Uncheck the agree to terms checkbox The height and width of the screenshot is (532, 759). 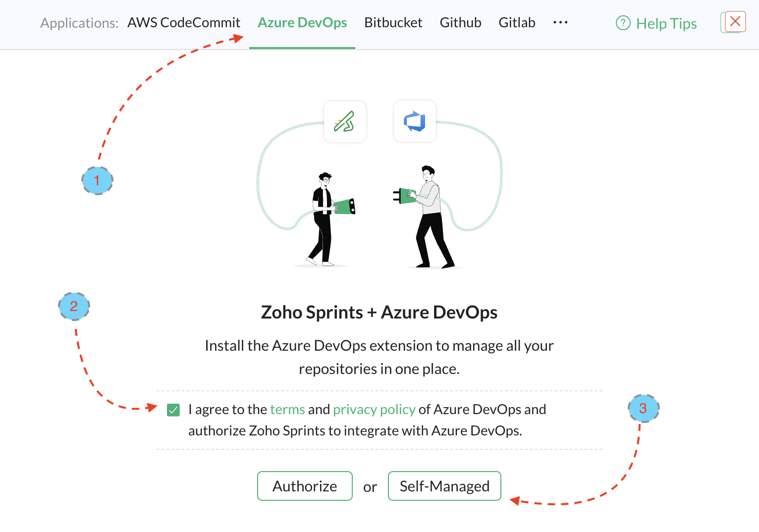173,410
